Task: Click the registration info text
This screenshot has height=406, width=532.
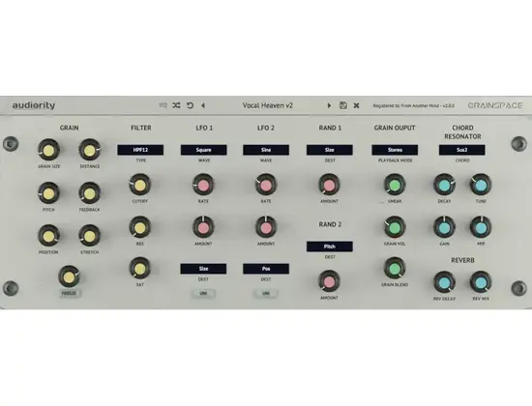Action: tap(414, 105)
